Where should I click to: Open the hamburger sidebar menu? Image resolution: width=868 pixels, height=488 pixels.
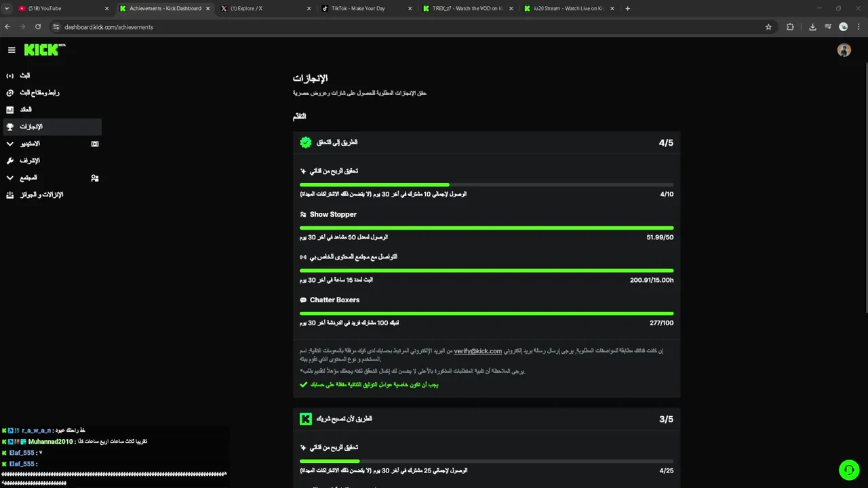coord(12,50)
